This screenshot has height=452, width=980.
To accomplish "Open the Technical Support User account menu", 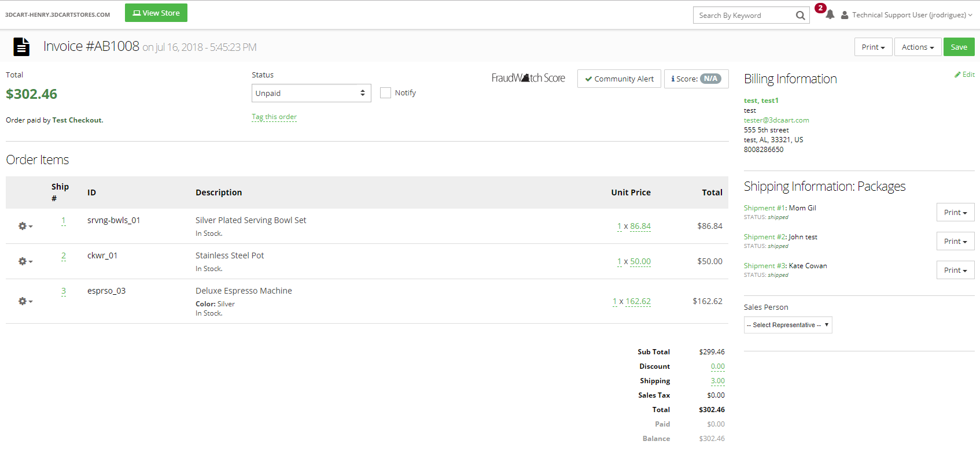I will click(x=908, y=15).
